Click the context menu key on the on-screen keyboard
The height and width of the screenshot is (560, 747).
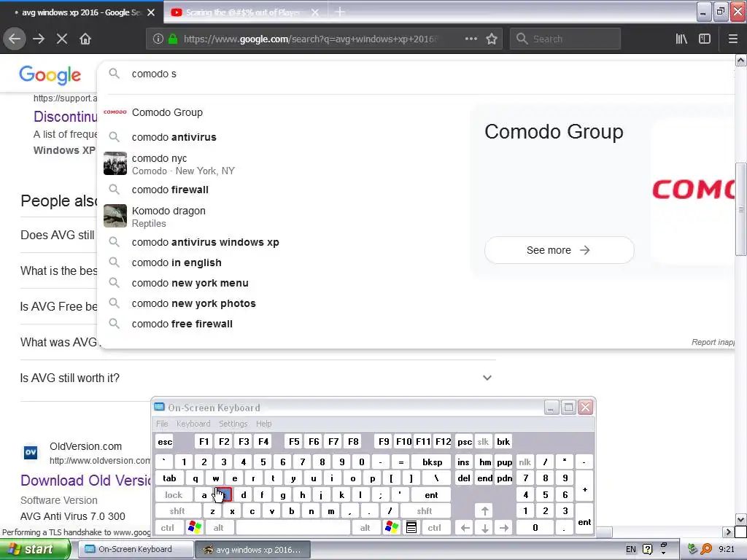click(411, 527)
